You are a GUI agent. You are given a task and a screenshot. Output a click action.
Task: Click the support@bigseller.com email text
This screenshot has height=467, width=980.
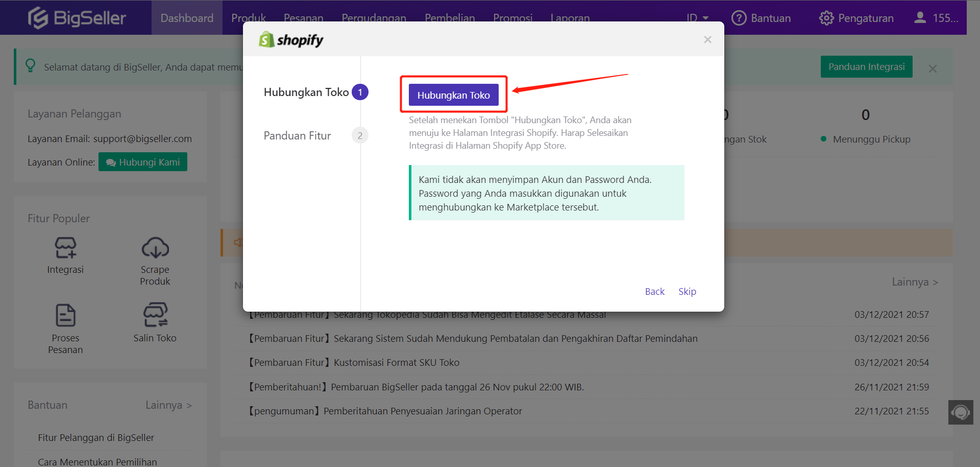click(142, 139)
